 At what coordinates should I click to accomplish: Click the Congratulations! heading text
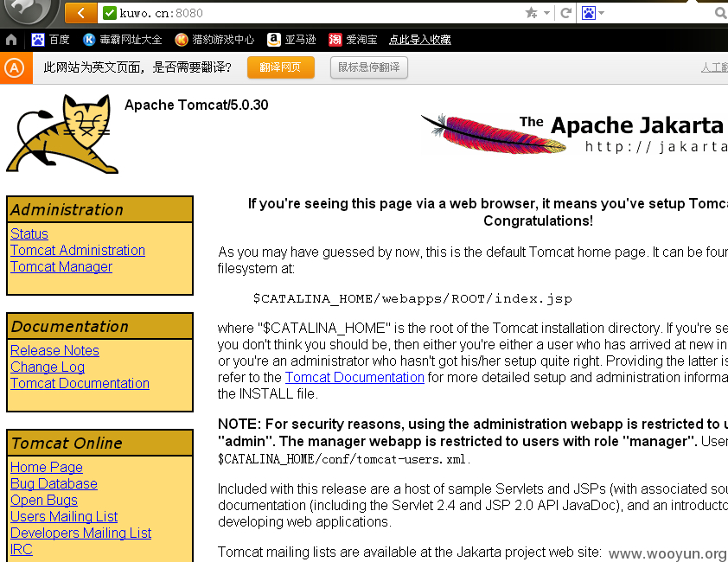538,220
